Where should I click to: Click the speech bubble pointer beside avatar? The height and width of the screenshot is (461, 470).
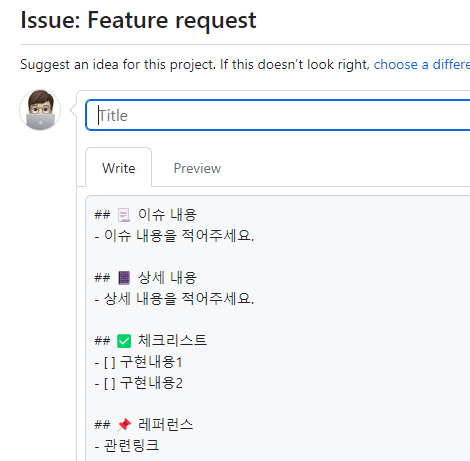click(73, 110)
